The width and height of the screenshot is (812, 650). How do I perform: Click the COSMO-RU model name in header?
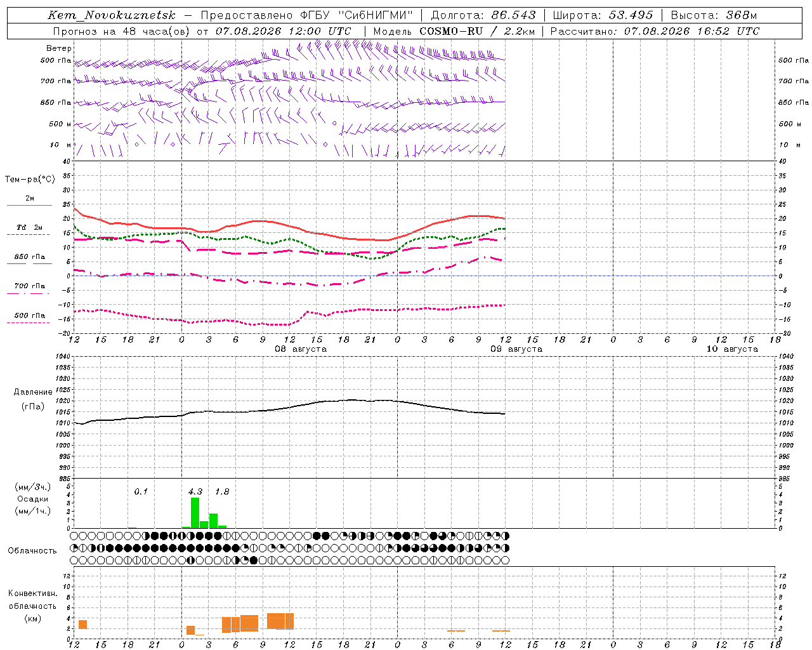tap(451, 31)
